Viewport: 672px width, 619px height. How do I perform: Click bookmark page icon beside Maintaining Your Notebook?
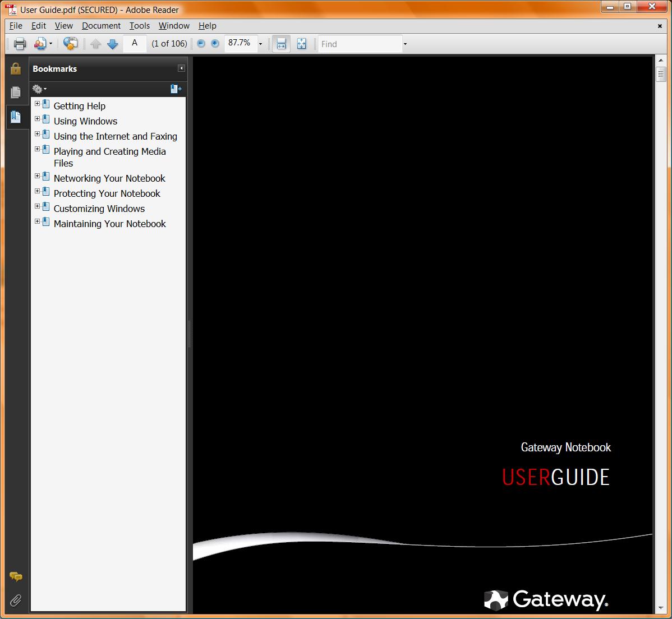46,222
